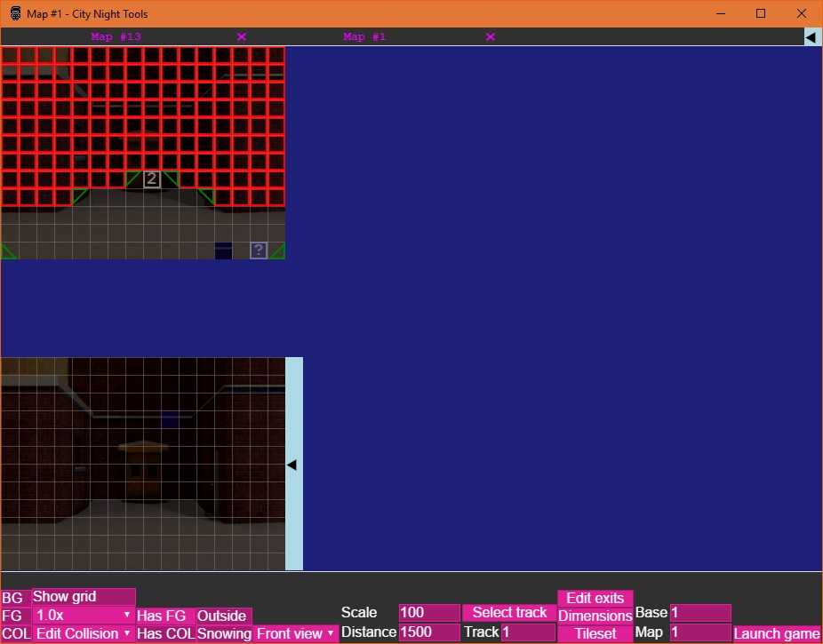Screen dimensions: 823x644
Task: Select the COL layer button
Action: [x=16, y=633]
